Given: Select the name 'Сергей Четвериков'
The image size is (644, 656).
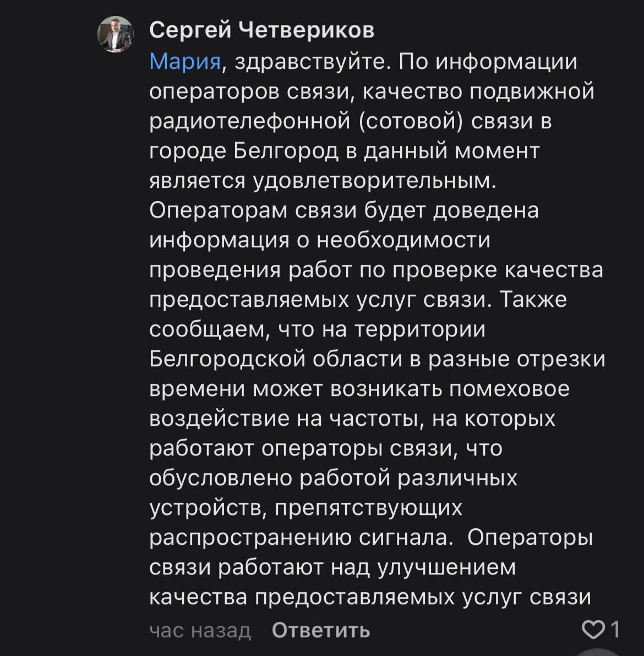Looking at the screenshot, I should click(x=261, y=31).
